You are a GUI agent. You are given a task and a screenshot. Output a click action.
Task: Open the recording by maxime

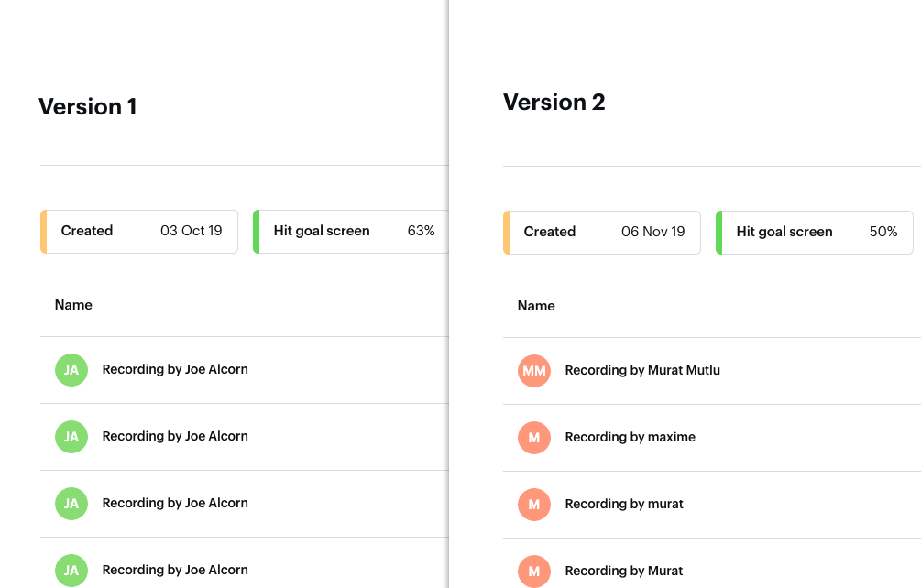coord(630,437)
